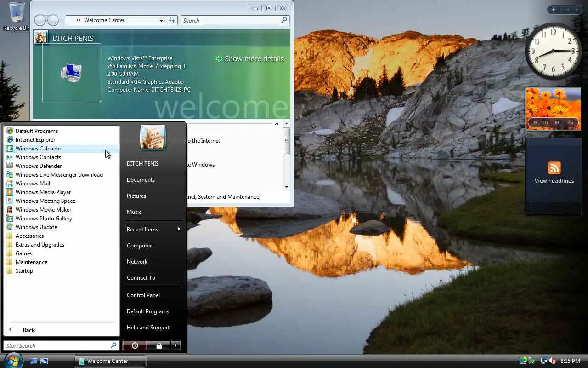The width and height of the screenshot is (588, 368).
Task: Skip to the next slideshow picture
Action: pyautogui.click(x=557, y=122)
